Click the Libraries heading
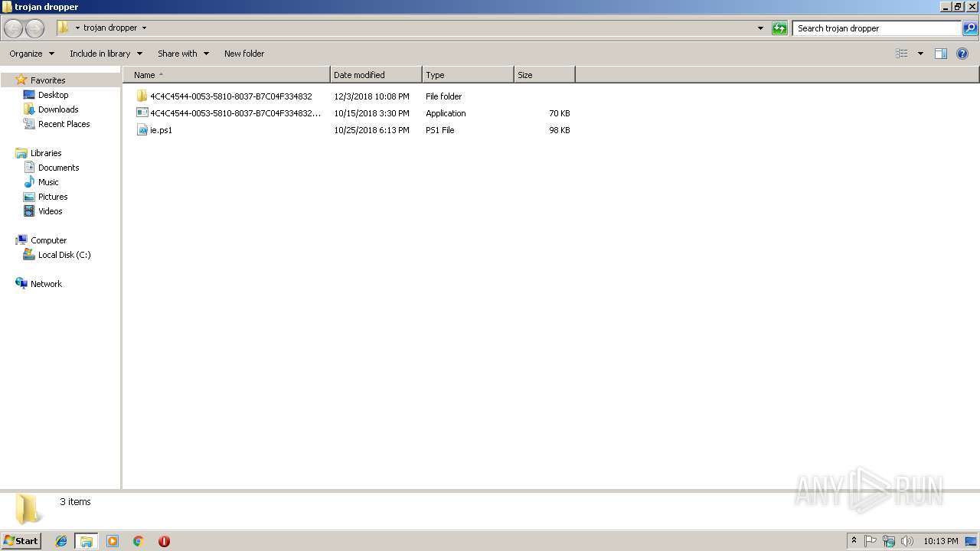Image resolution: width=980 pixels, height=551 pixels. click(46, 153)
